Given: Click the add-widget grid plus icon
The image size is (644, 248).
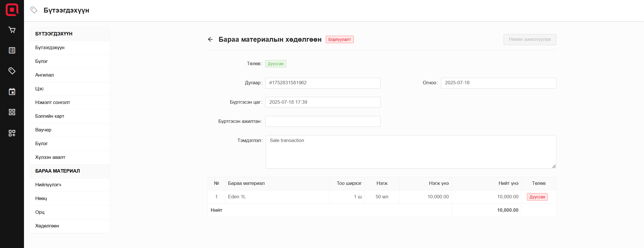Looking at the screenshot, I should [12, 133].
